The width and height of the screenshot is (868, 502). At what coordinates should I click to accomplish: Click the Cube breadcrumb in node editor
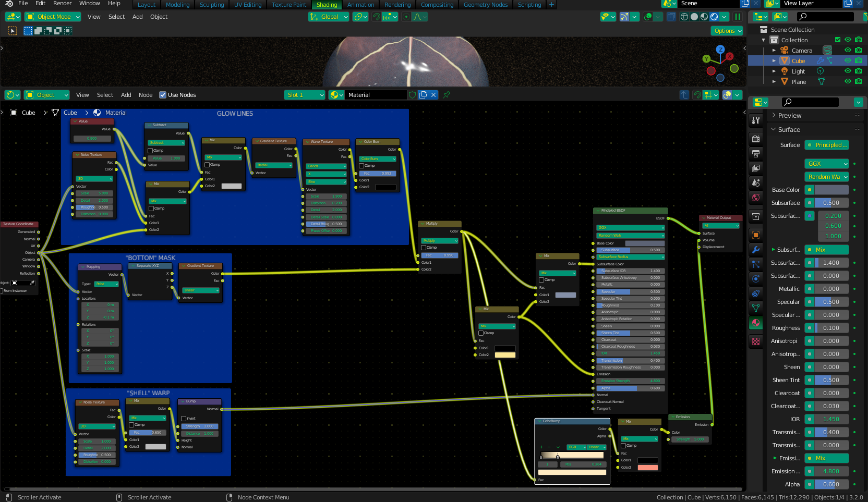[70, 113]
